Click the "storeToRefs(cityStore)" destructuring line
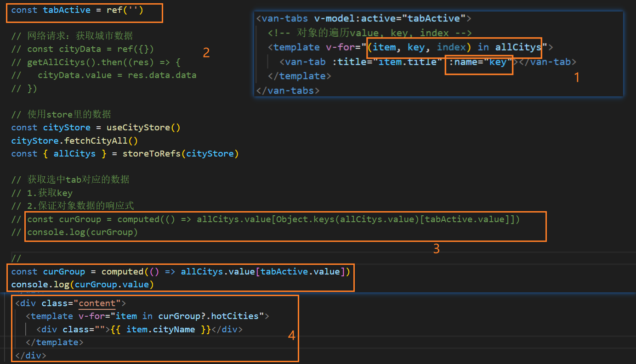Image resolution: width=636 pixels, height=364 pixels. click(x=125, y=154)
